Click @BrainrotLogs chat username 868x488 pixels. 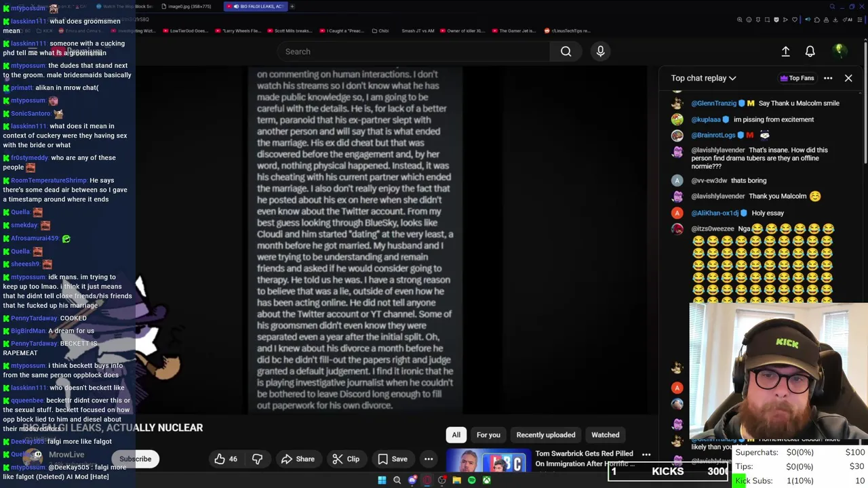[x=713, y=135]
